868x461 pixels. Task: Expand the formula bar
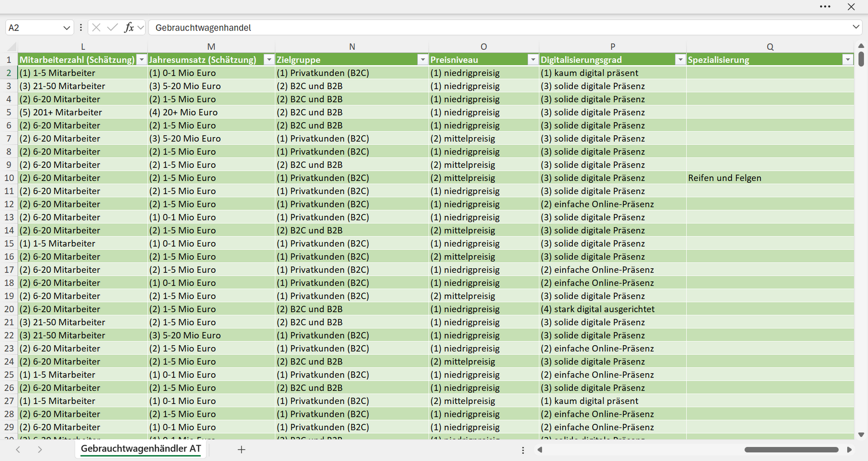(856, 27)
